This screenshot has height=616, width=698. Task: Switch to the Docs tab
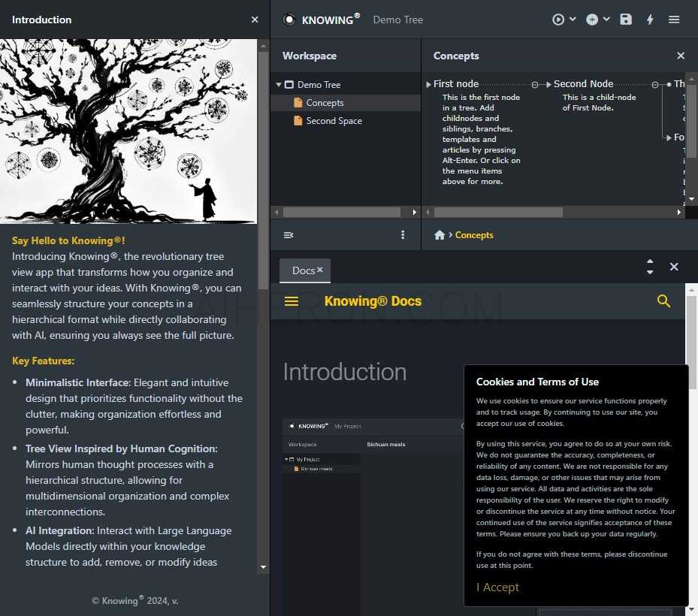pos(304,270)
